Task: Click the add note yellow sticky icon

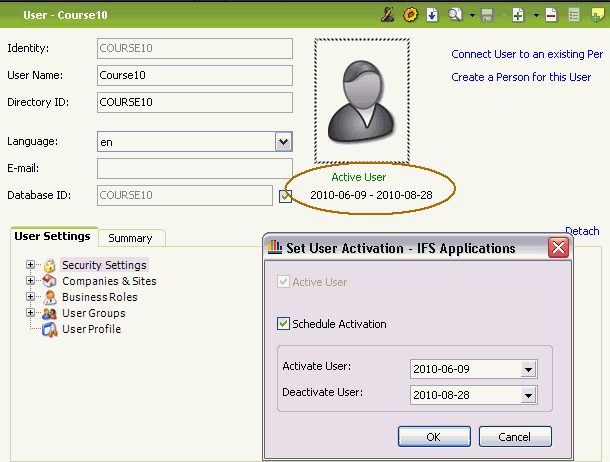Action: coord(597,15)
